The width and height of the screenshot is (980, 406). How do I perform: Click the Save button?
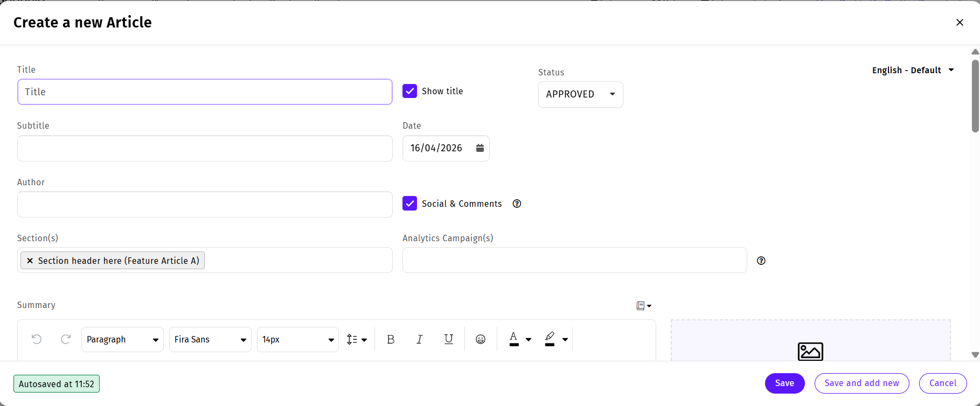click(x=784, y=383)
